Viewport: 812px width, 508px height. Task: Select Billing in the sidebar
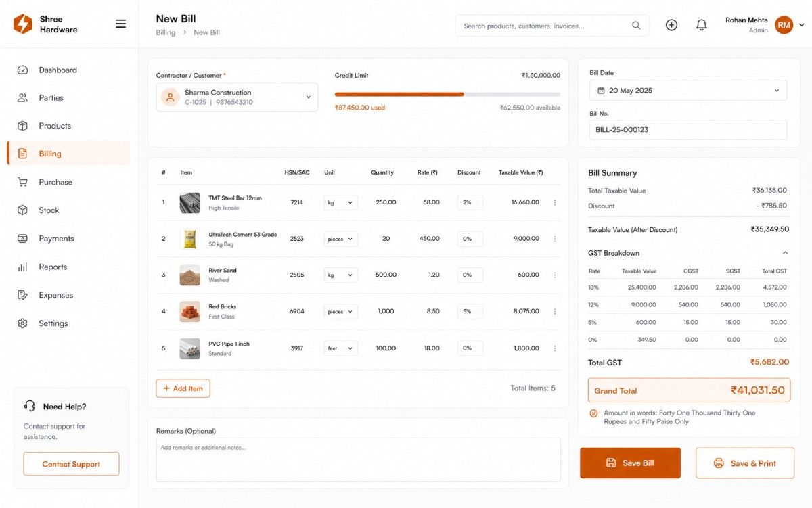[68, 154]
